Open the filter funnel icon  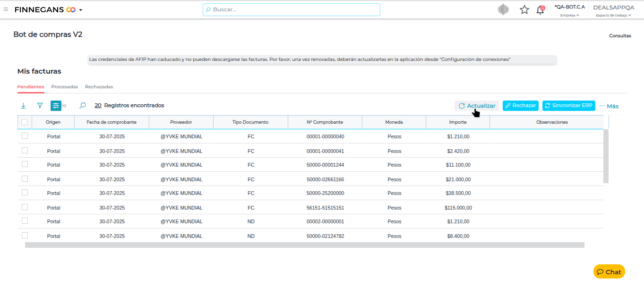tap(40, 106)
